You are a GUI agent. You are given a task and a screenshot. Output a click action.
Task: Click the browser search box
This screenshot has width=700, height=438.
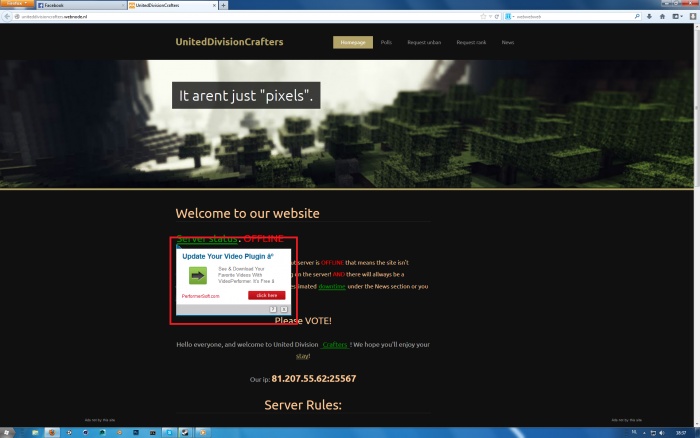tap(574, 17)
